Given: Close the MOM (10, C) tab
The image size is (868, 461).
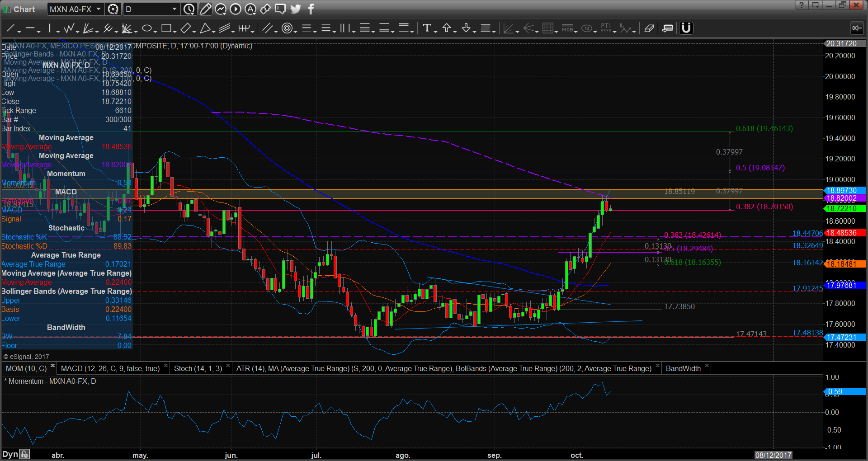Looking at the screenshot, I should coord(52,366).
